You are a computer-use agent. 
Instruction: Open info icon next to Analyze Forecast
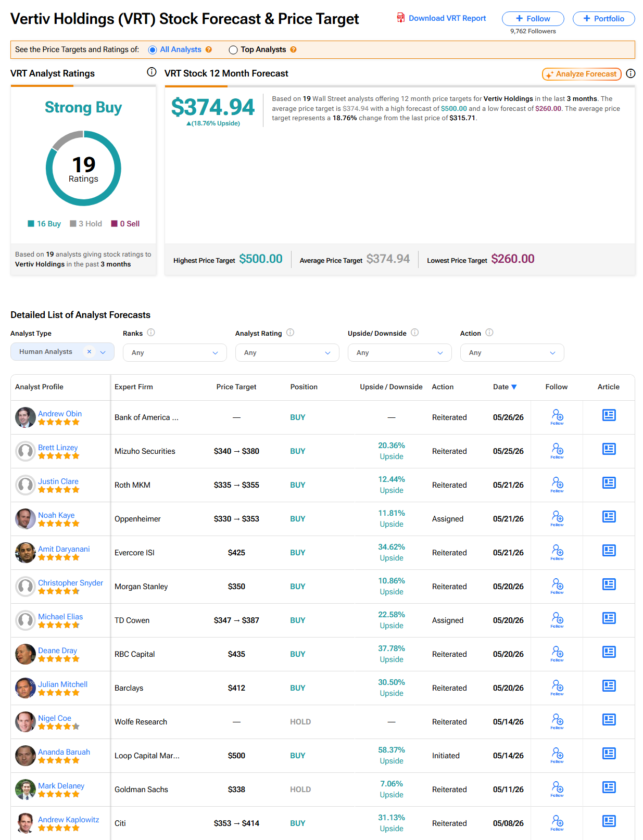tap(631, 73)
